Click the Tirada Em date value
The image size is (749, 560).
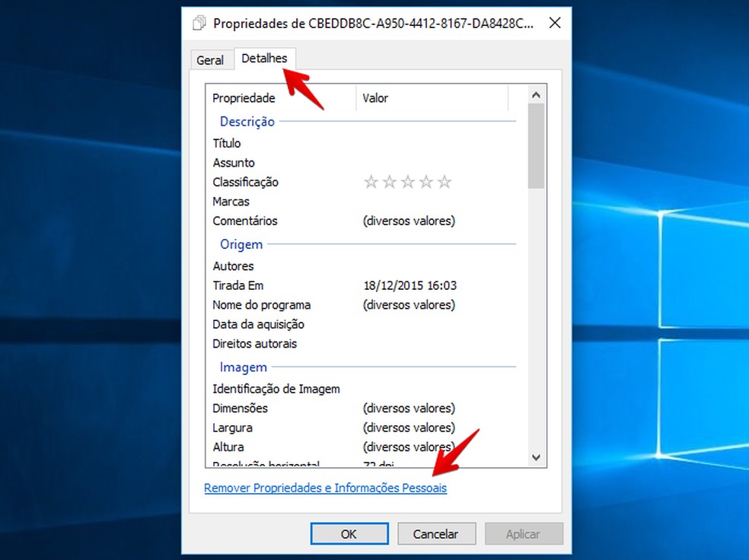coord(409,285)
